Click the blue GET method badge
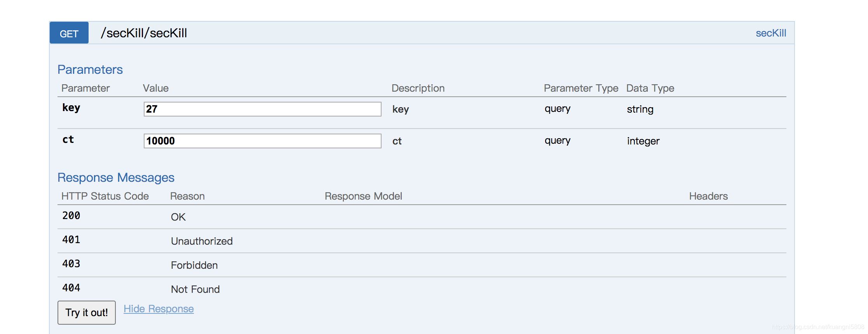Image resolution: width=868 pixels, height=334 pixels. pos(69,33)
